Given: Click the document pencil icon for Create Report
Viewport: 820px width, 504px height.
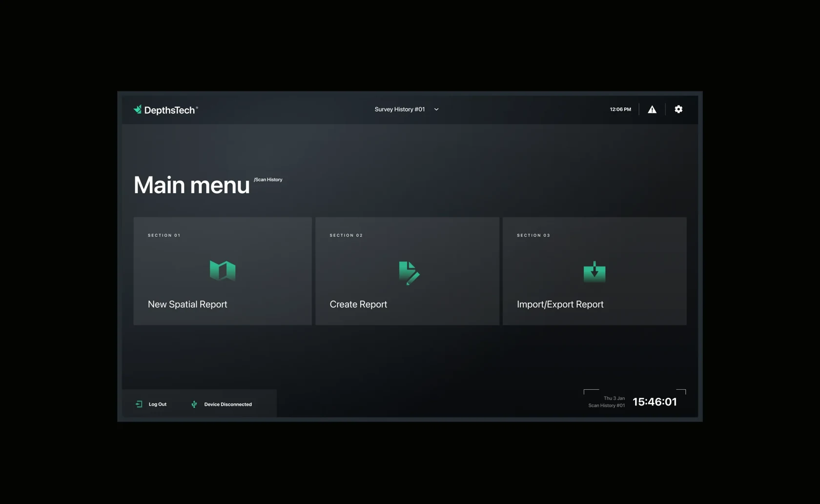Looking at the screenshot, I should pyautogui.click(x=409, y=273).
